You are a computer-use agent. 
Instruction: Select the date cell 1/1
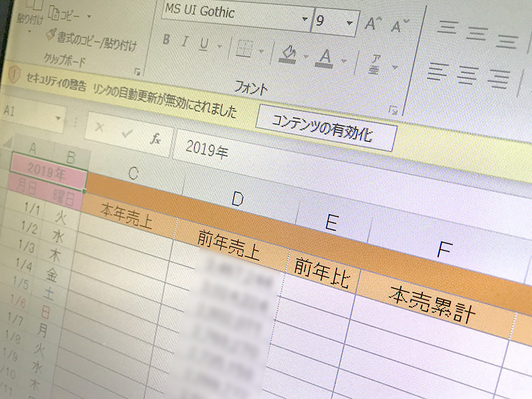(x=32, y=207)
